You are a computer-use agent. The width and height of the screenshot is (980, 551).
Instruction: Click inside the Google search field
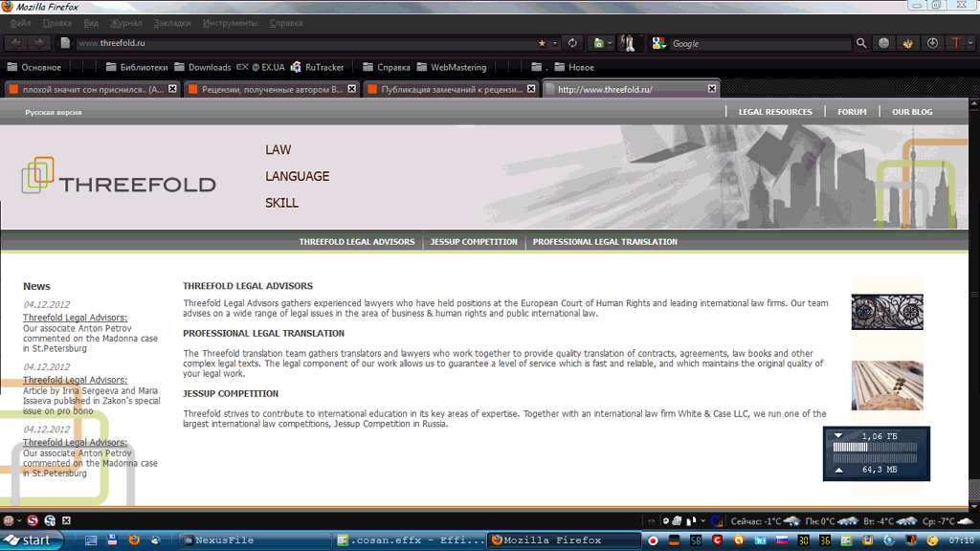click(756, 43)
